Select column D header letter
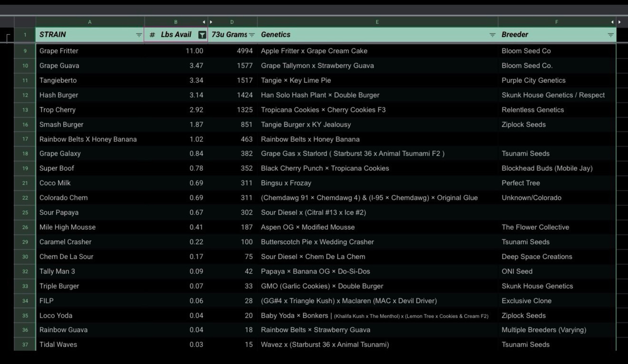Screen dimensions: 628x364 click(232, 22)
